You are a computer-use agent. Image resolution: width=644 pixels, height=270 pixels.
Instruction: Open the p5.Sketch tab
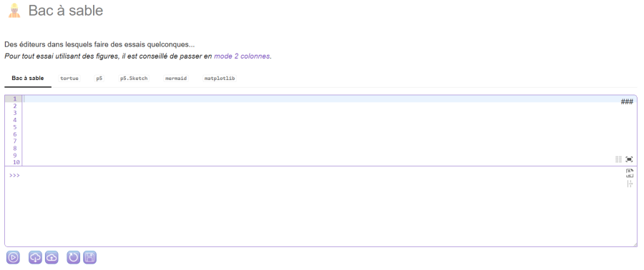tap(134, 79)
